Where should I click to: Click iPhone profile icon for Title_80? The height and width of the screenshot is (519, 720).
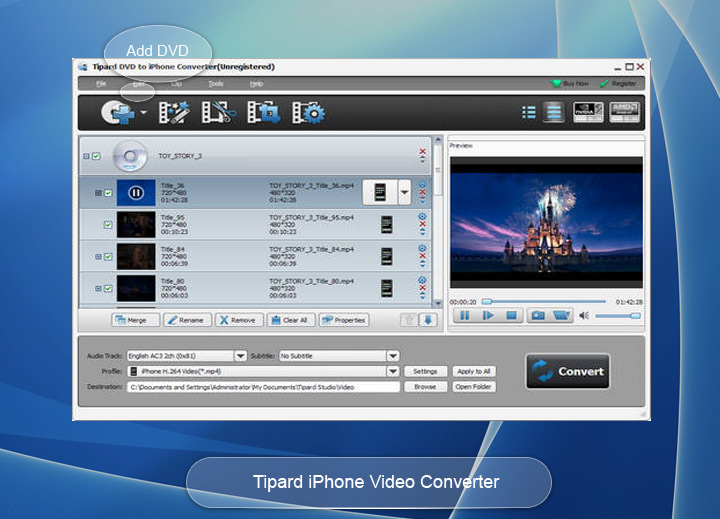[387, 288]
